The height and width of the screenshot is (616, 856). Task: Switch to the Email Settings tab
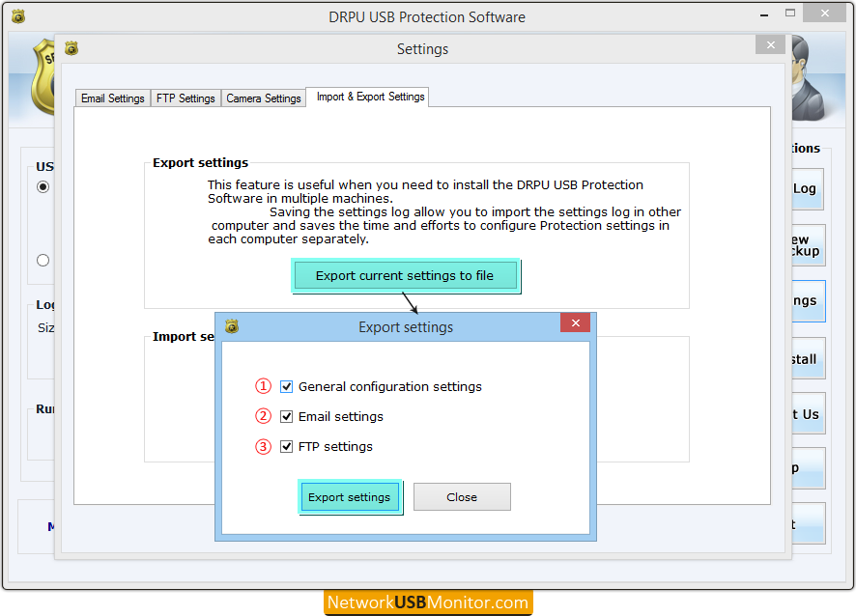point(113,98)
